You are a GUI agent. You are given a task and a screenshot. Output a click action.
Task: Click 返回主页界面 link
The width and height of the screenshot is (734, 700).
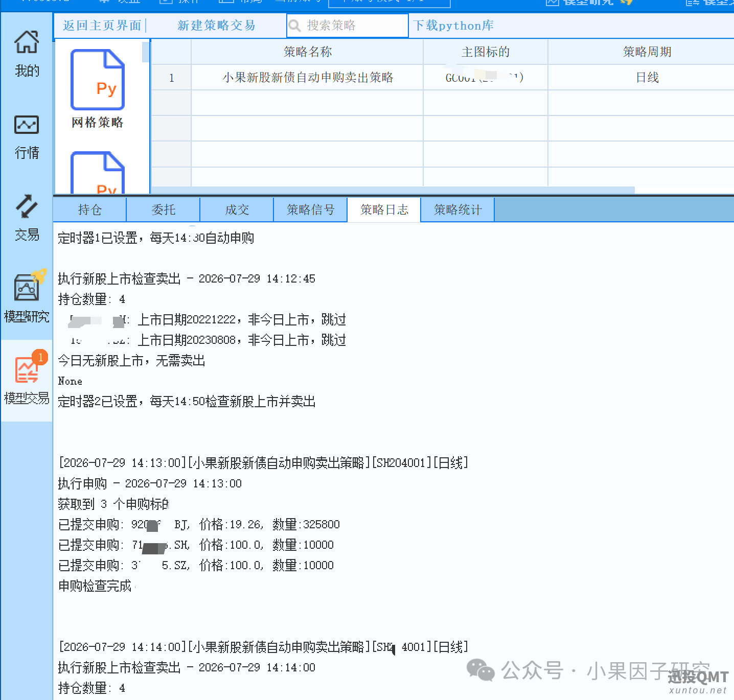tap(102, 26)
